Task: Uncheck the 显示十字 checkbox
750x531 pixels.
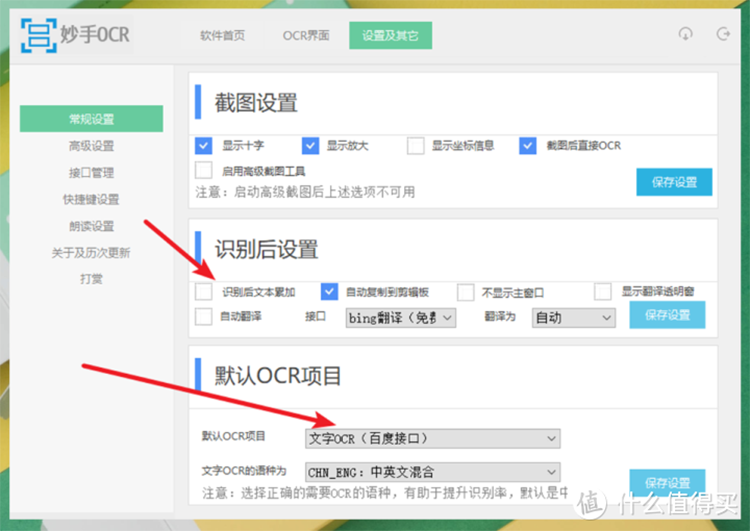Action: click(204, 145)
